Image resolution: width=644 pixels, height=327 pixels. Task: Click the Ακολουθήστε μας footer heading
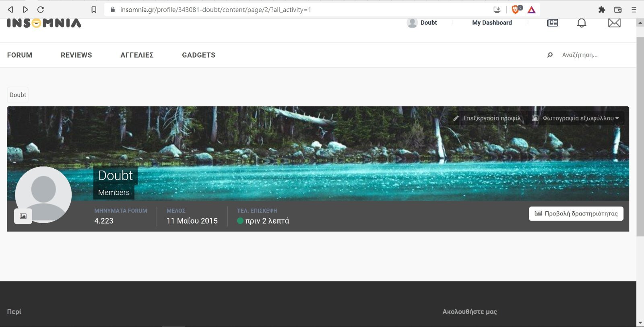(470, 312)
